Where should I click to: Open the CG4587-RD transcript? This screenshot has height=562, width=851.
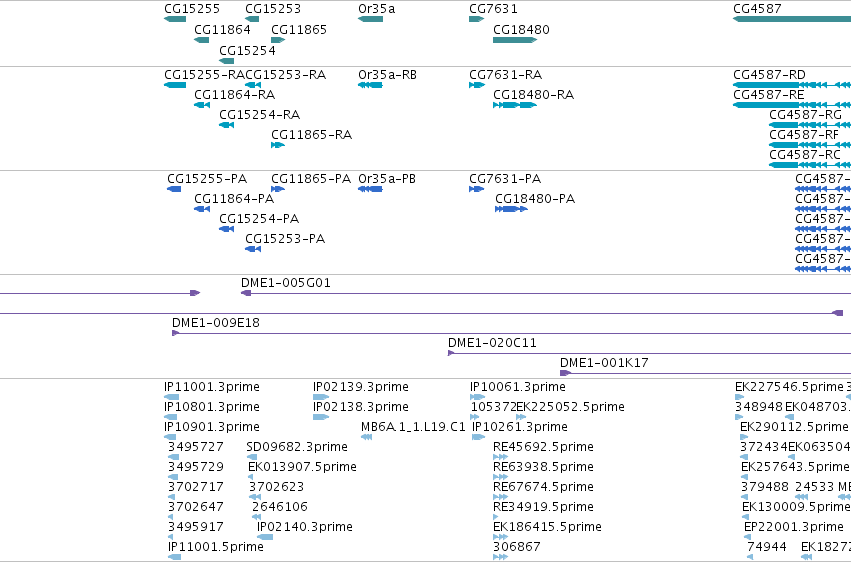[792, 85]
